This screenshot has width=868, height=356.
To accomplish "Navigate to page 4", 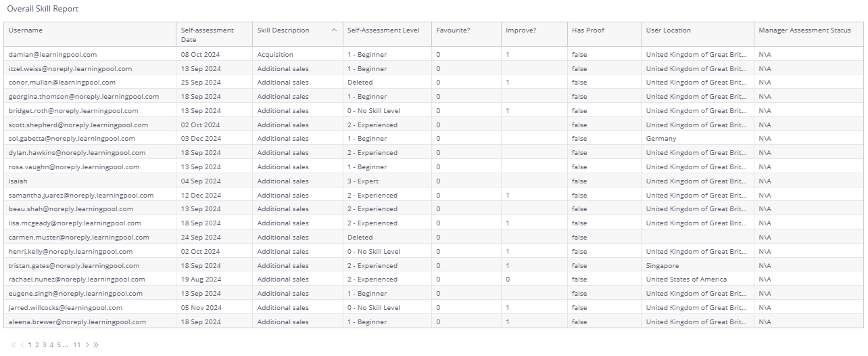I will click(51, 345).
